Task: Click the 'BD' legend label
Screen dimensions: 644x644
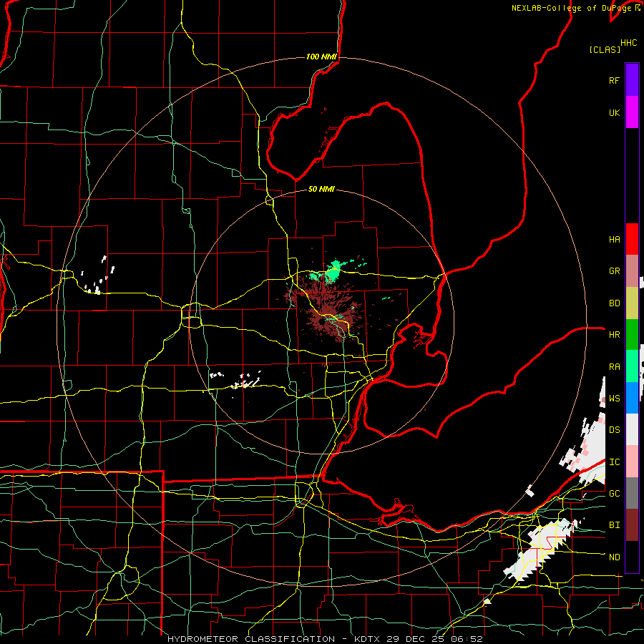Action: tap(614, 303)
